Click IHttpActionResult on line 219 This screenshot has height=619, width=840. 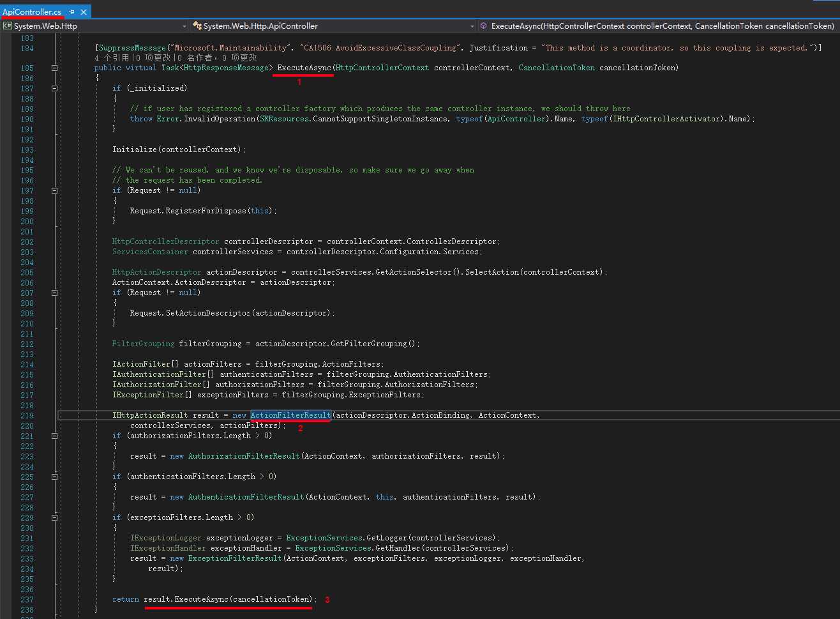pos(150,415)
